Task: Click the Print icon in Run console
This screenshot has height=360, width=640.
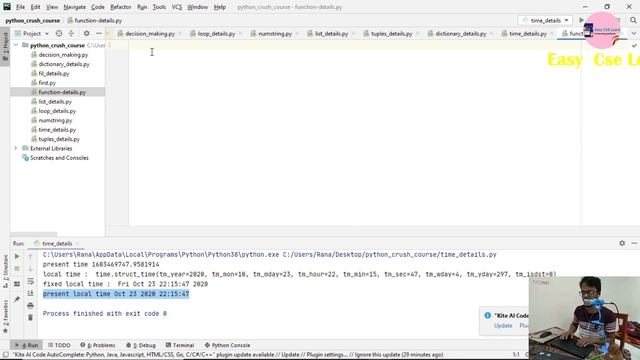Action: (30, 305)
